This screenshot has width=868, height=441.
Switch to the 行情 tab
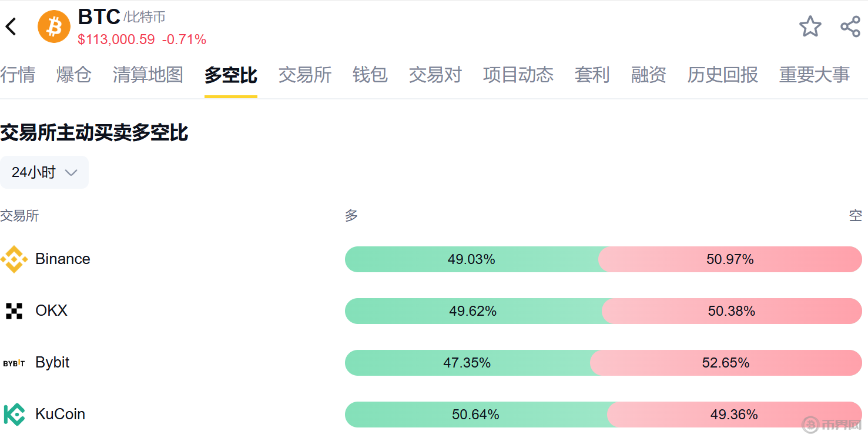18,75
